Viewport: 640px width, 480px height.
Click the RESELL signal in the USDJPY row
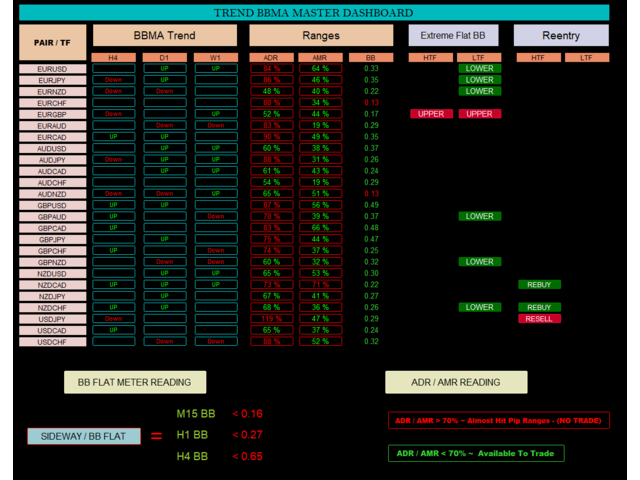click(x=539, y=319)
